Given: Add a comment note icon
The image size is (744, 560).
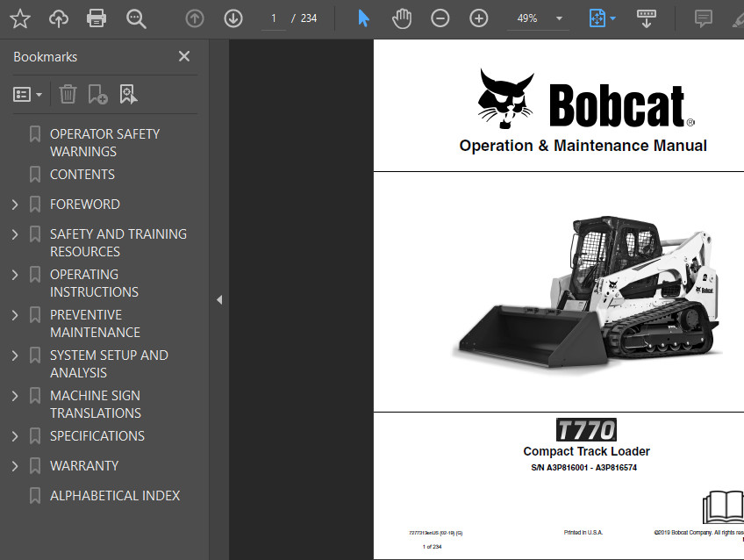Looking at the screenshot, I should [x=703, y=18].
